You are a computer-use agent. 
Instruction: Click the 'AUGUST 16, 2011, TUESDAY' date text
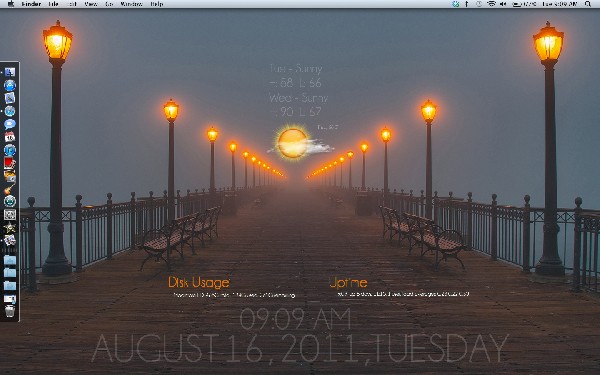tap(300, 349)
